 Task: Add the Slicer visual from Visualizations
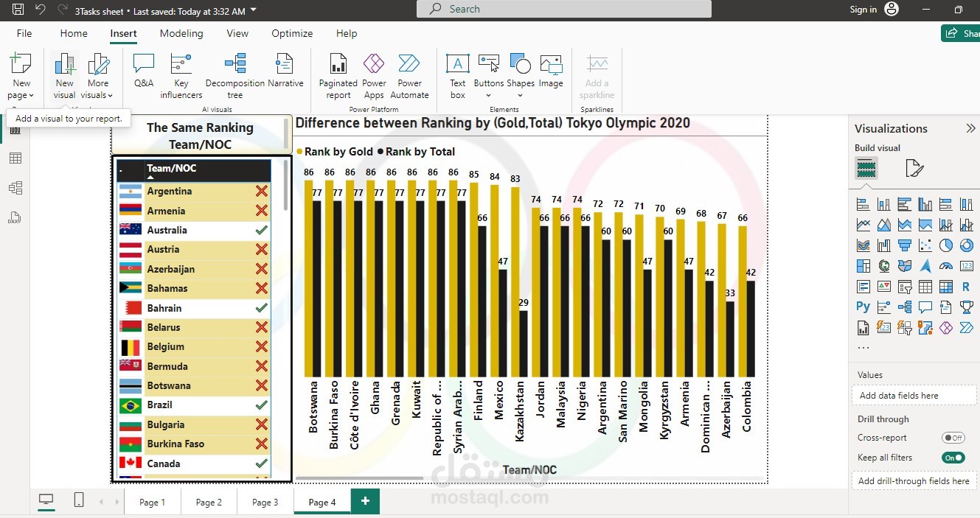click(x=904, y=287)
